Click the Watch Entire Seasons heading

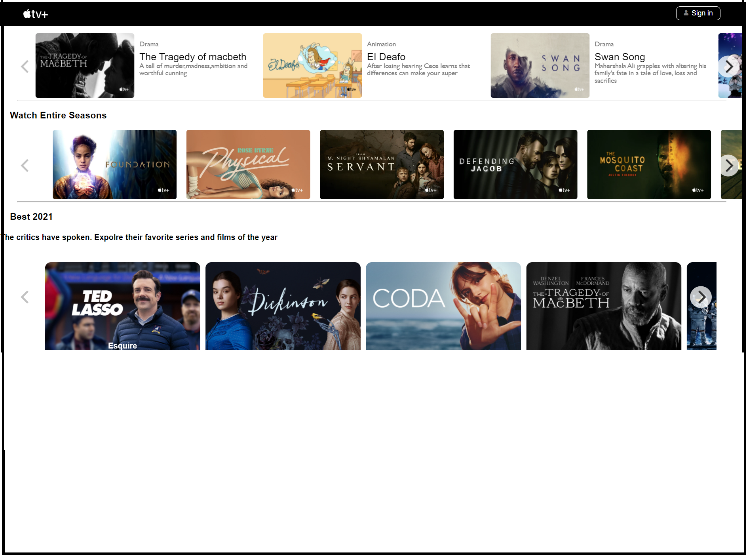coord(58,115)
